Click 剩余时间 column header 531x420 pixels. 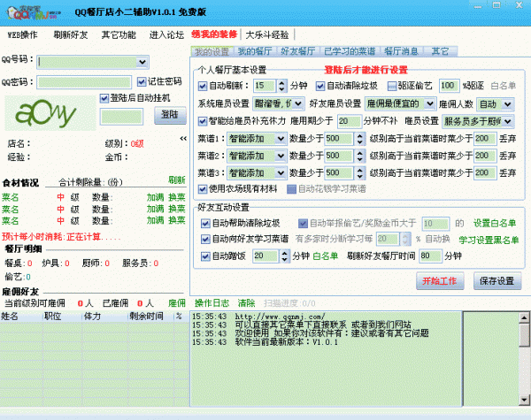[x=150, y=317]
